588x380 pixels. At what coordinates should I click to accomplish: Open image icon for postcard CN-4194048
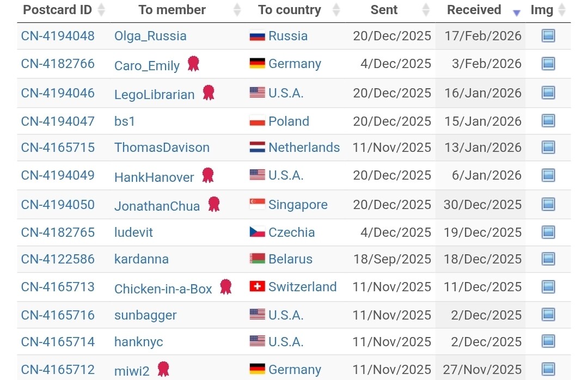point(548,36)
